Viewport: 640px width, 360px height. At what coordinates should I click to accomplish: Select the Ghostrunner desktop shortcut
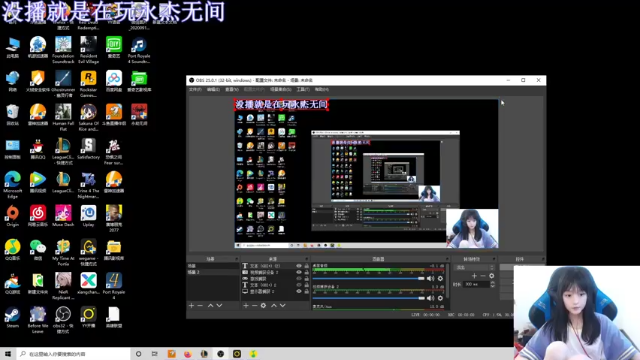[63, 84]
